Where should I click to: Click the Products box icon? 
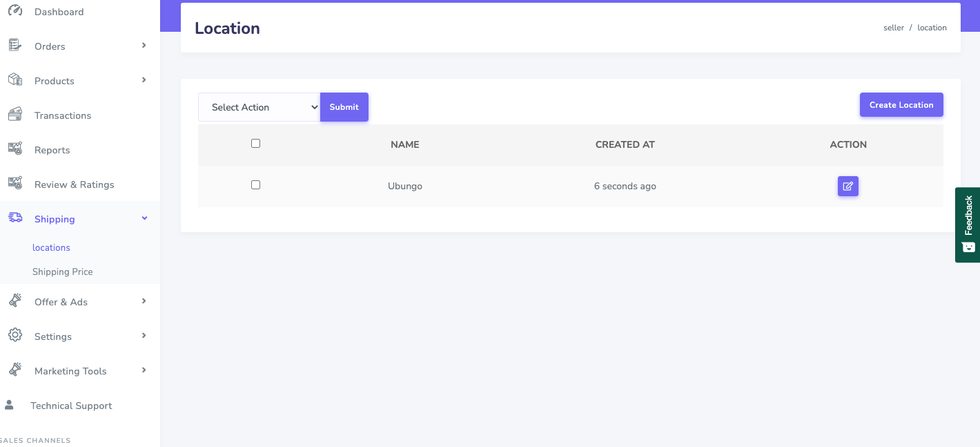coord(14,80)
